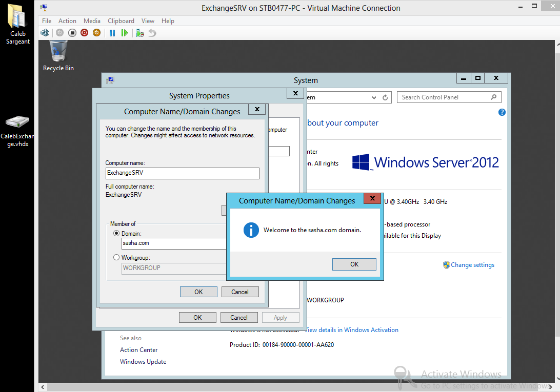
Task: Open the Media menu
Action: tap(92, 20)
